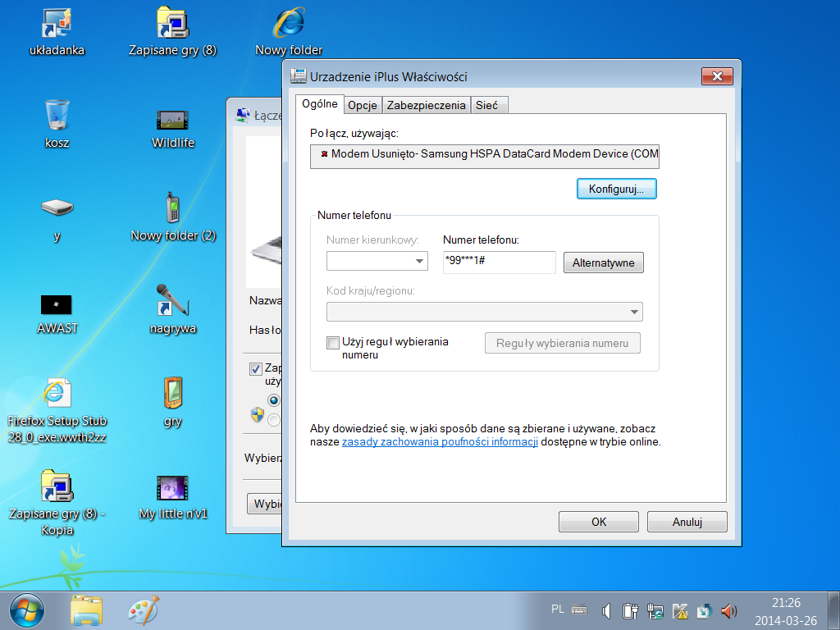The width and height of the screenshot is (840, 630).
Task: Click the Wybi button in Łącze window
Action: (265, 504)
